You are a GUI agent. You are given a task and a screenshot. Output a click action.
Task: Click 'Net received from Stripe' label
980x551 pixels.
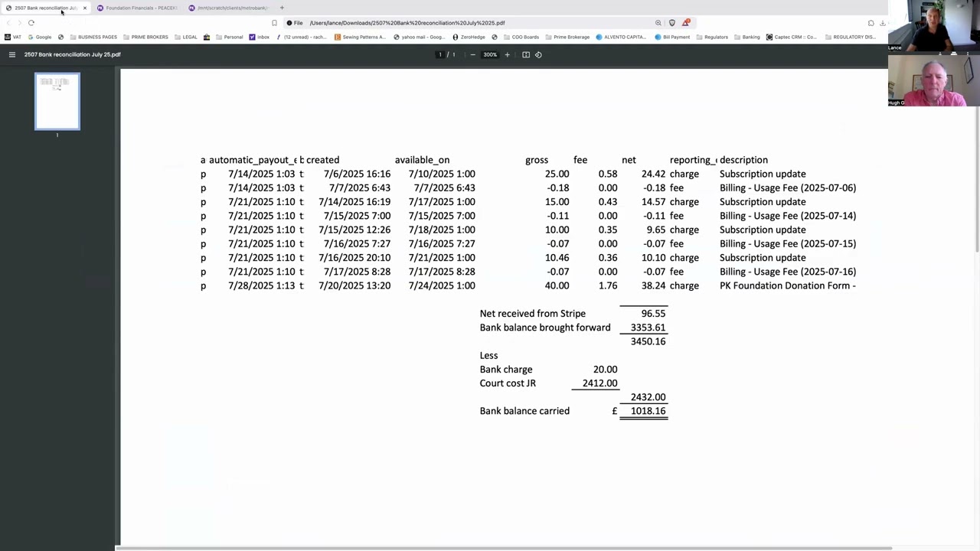[x=533, y=314]
